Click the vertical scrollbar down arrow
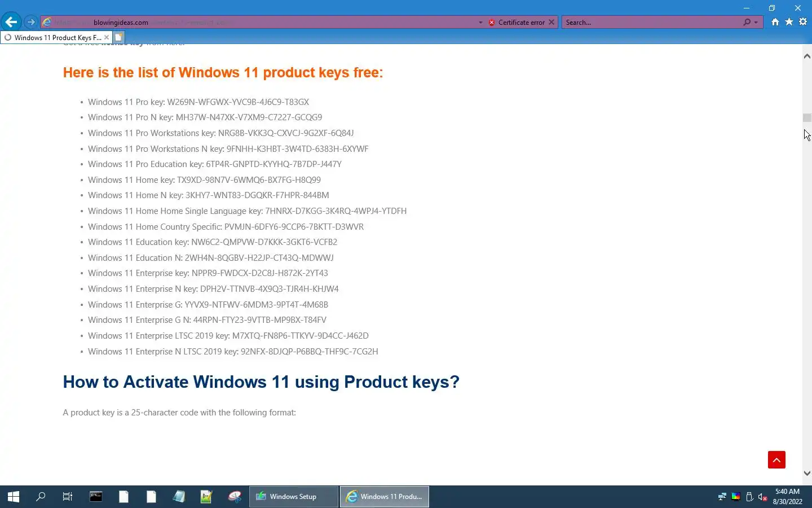 pos(807,474)
